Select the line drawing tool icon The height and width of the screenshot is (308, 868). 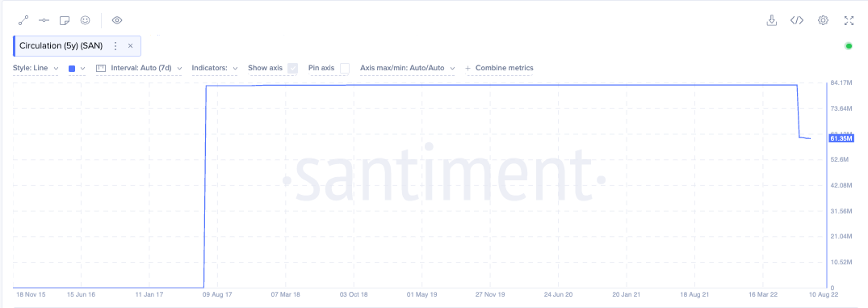pos(23,20)
